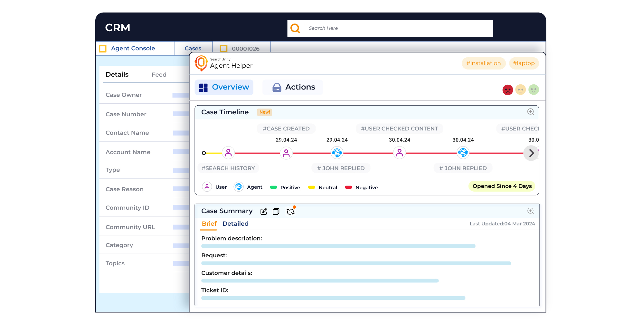Copy the Case Summary
644x322 pixels.
(276, 212)
